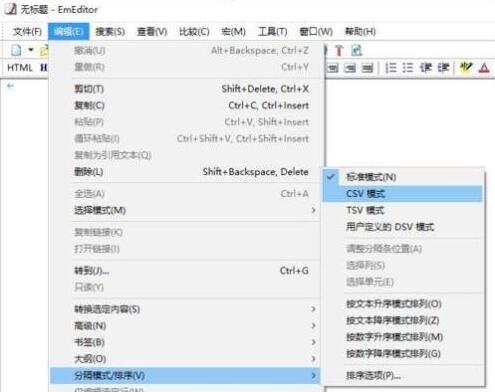Choose 循环粘贴 in Edit menu

185,139
